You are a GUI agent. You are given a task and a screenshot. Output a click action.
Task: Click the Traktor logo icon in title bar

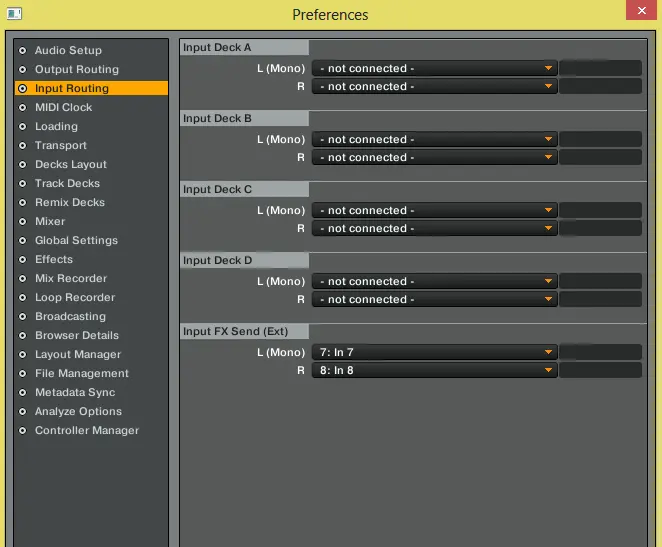(15, 12)
